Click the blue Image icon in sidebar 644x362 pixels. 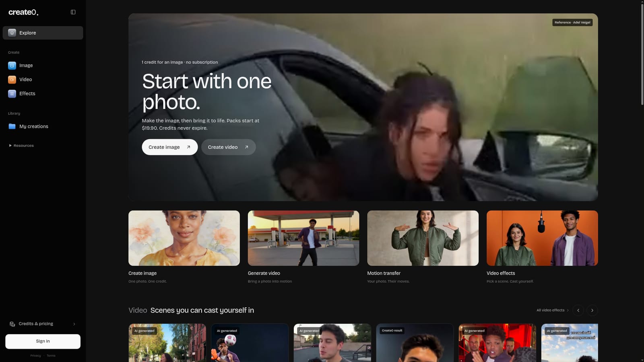point(12,65)
